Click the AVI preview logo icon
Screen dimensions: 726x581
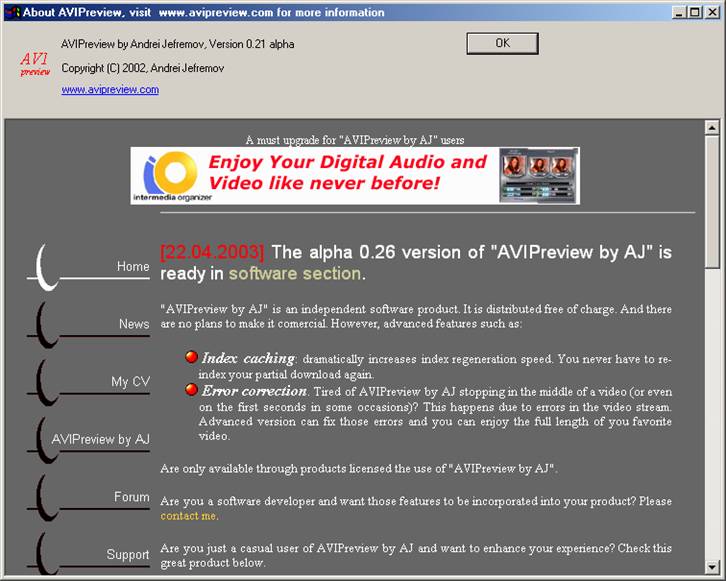click(35, 64)
